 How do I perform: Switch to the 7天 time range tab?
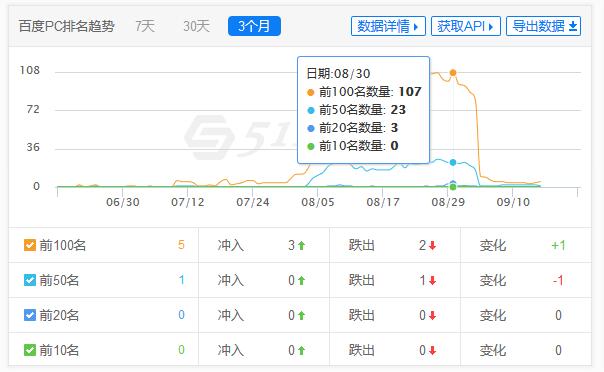(145, 26)
